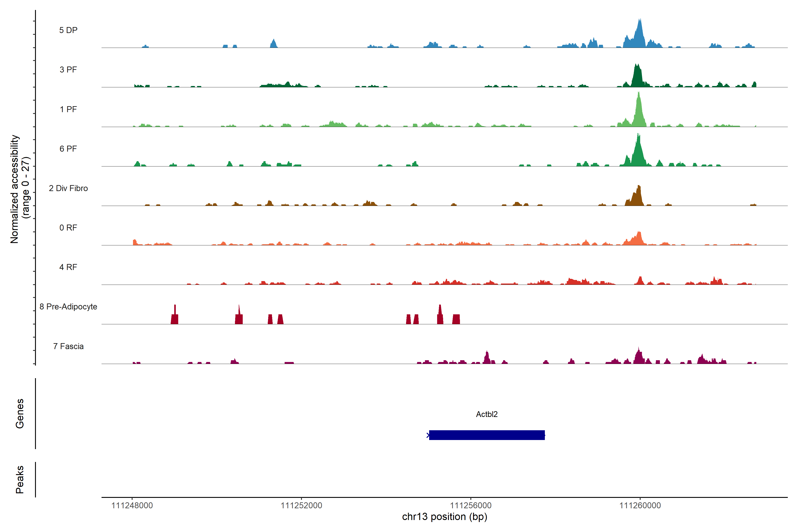Click the 4 RF track label
Image resolution: width=798 pixels, height=532 pixels.
pos(68,267)
